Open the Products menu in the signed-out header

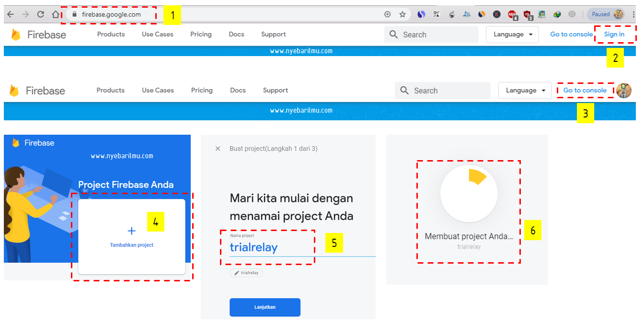pyautogui.click(x=111, y=35)
